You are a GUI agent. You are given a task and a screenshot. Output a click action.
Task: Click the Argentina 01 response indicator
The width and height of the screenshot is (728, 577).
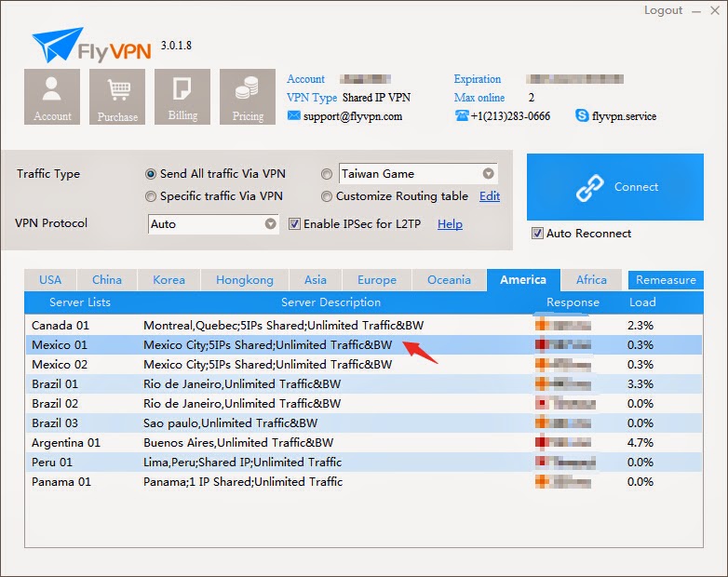(563, 442)
